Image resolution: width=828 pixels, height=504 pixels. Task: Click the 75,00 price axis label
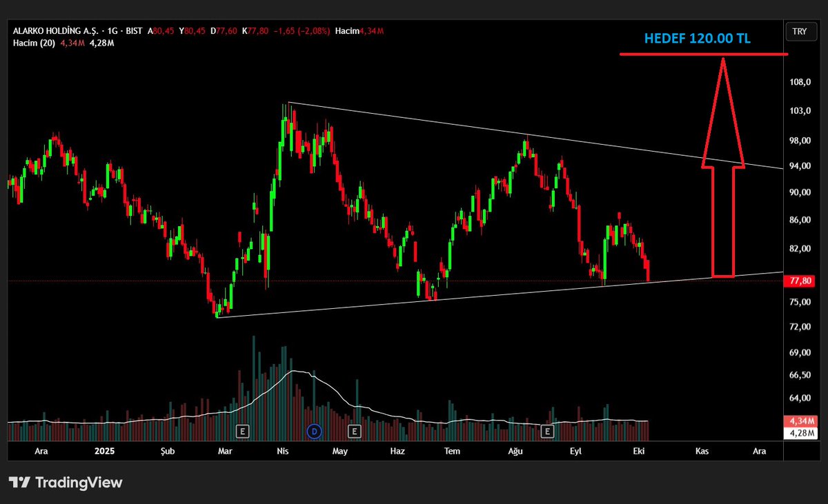(x=800, y=302)
